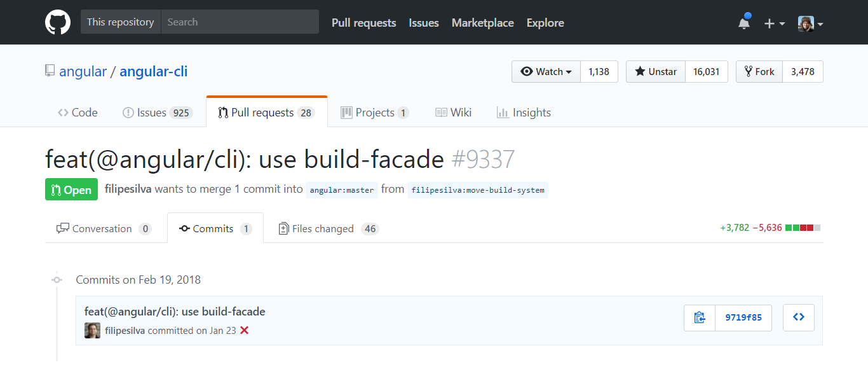This screenshot has height=374, width=868.
Task: Click the green Open status badge
Action: coord(71,190)
